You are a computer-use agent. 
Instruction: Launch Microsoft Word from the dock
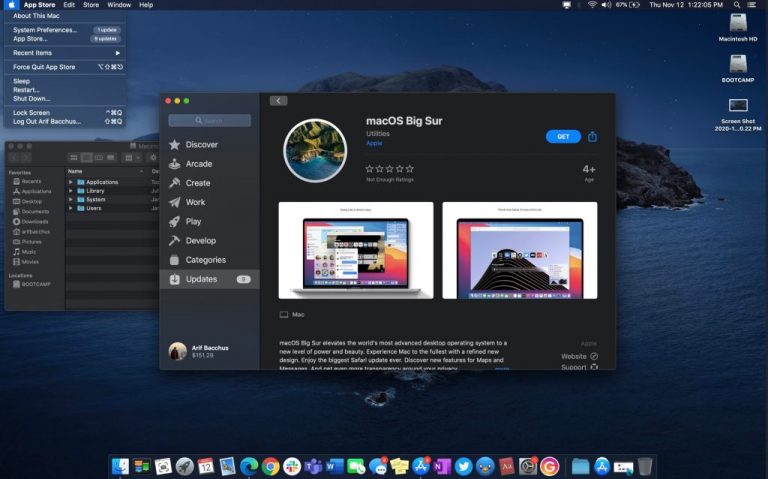coord(335,466)
